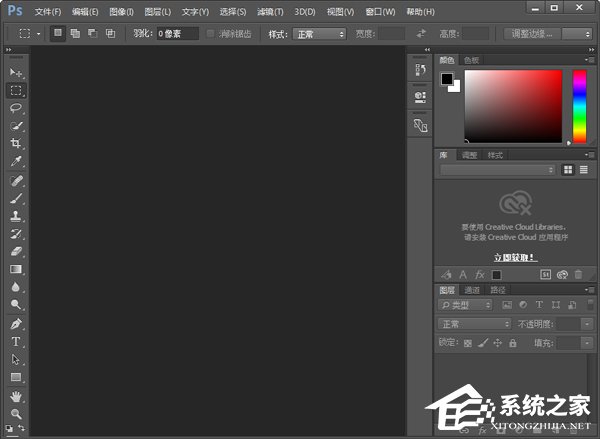The image size is (600, 439).
Task: Select the Zoom tool in the toolbox
Action: 16,413
